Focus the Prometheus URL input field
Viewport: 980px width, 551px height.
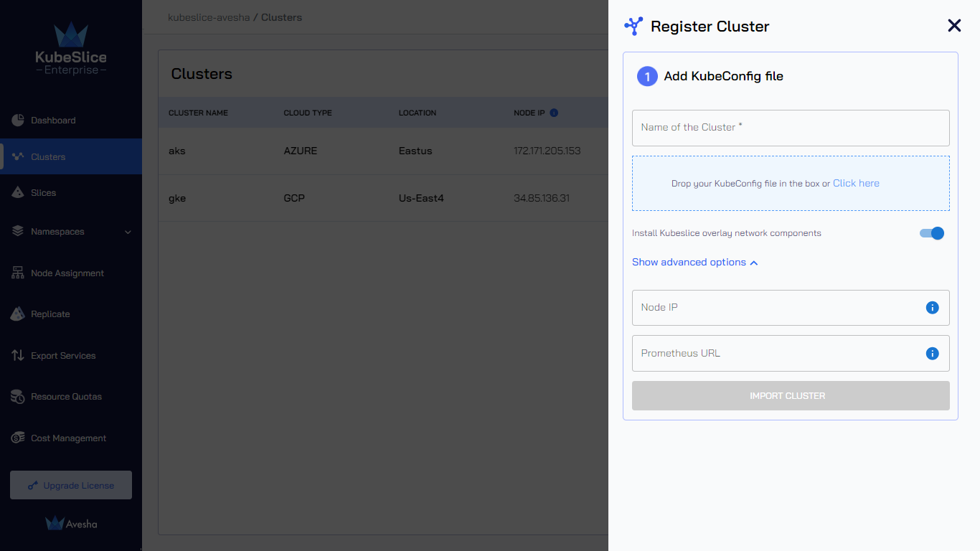point(791,354)
